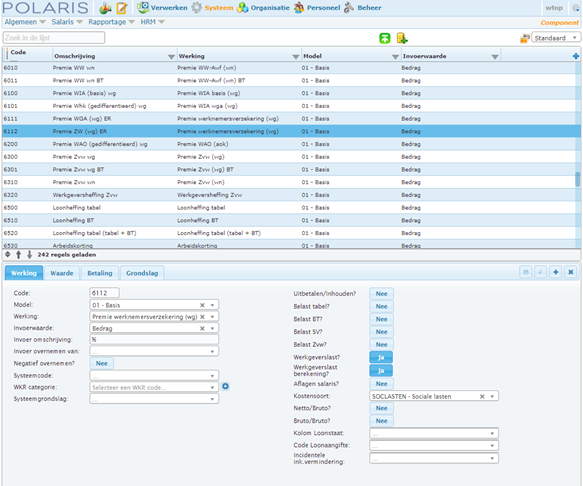Open the Algemeen menu

tap(25, 22)
